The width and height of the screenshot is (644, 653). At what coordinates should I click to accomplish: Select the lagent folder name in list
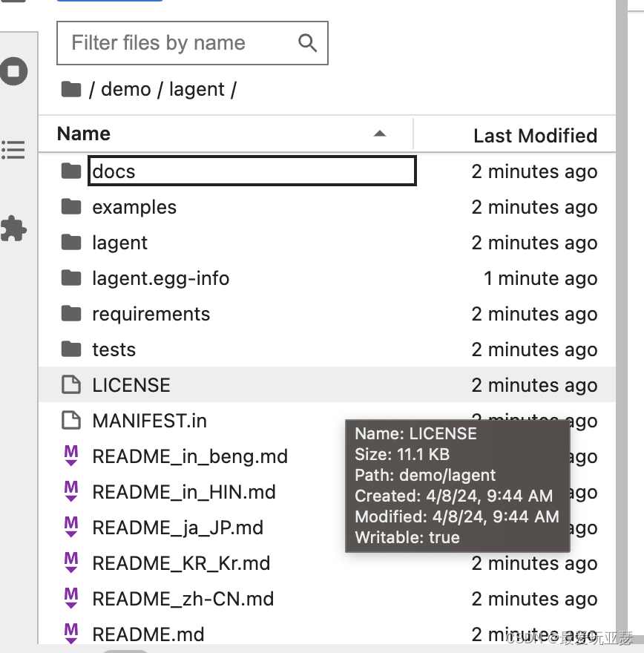[x=120, y=243]
